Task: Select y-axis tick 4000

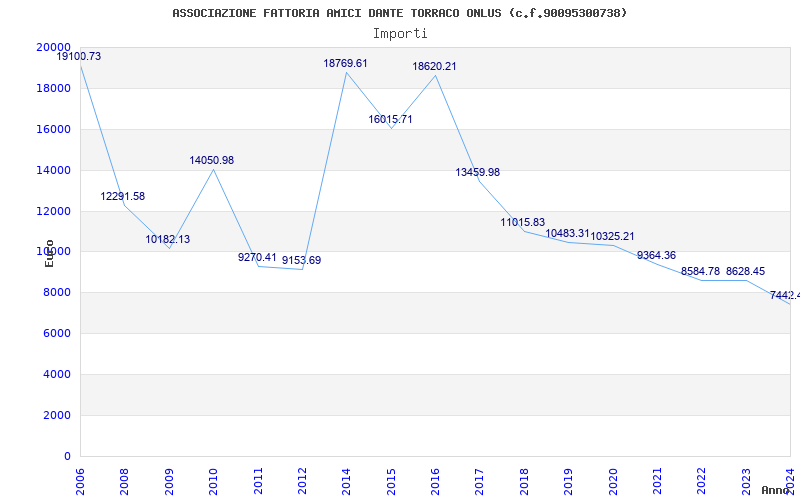Action: click(x=57, y=374)
